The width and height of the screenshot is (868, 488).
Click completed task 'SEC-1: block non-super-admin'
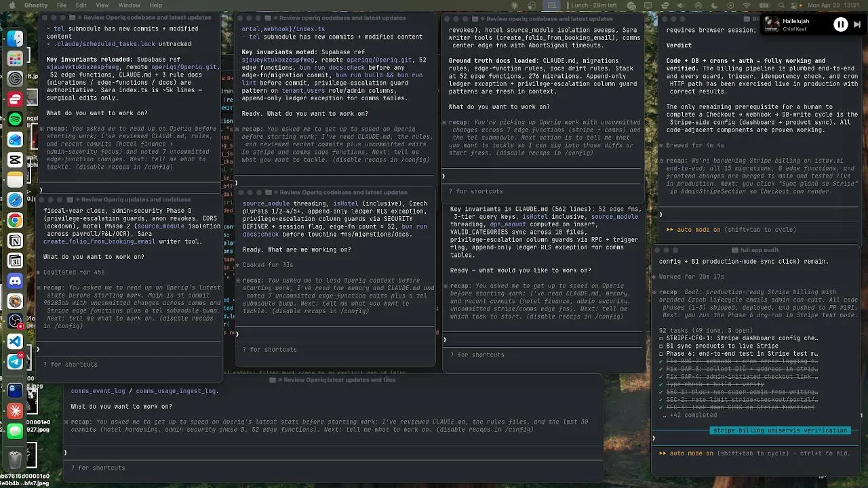pyautogui.click(x=738, y=392)
